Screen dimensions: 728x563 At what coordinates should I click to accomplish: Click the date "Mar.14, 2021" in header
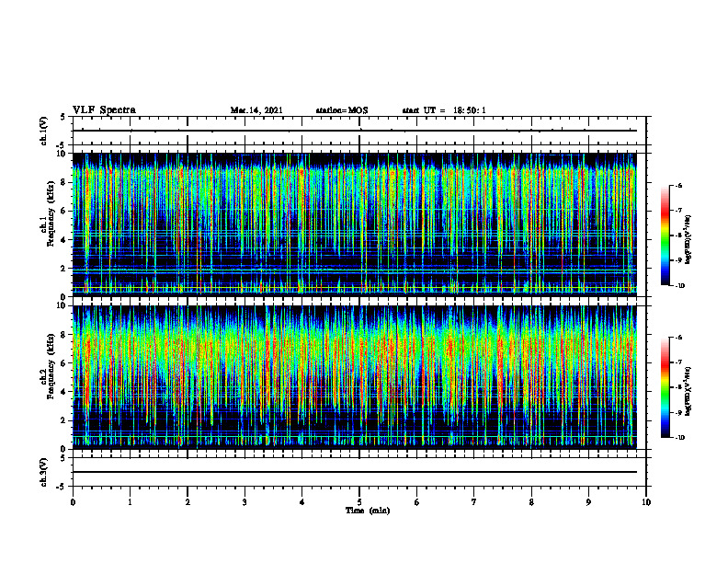(256, 110)
